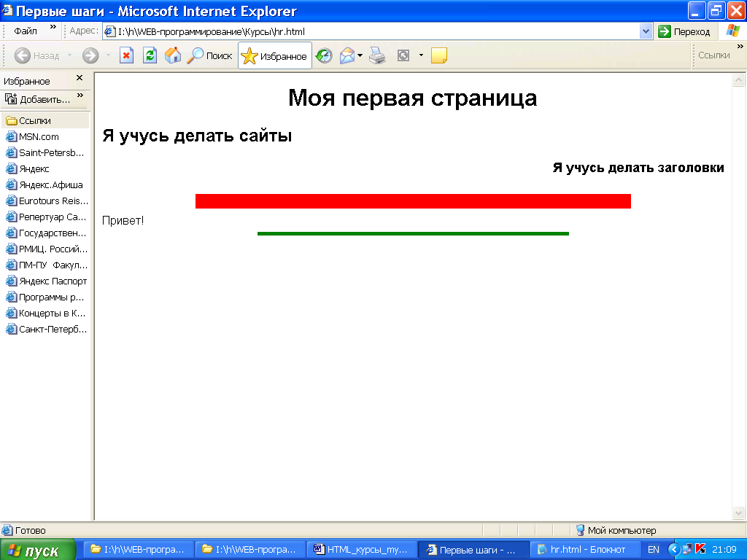Click the Переход go button
Viewport: 747px width, 560px height.
click(684, 31)
